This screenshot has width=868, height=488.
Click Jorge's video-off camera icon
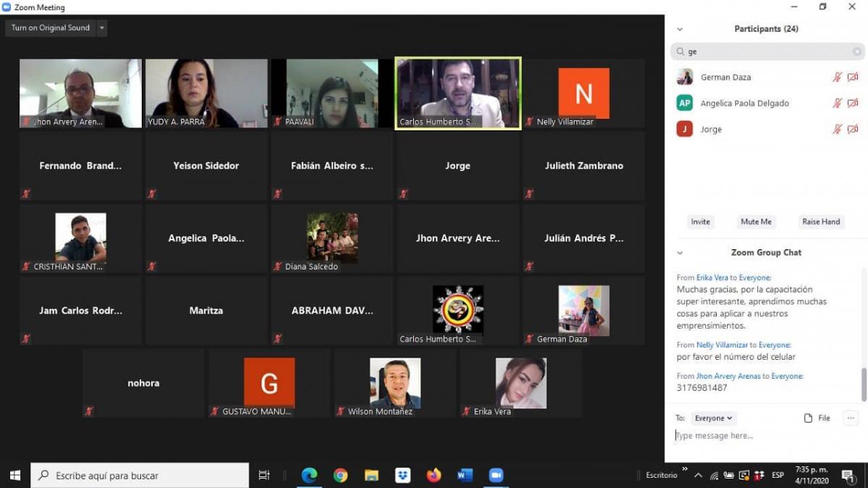[x=853, y=130]
